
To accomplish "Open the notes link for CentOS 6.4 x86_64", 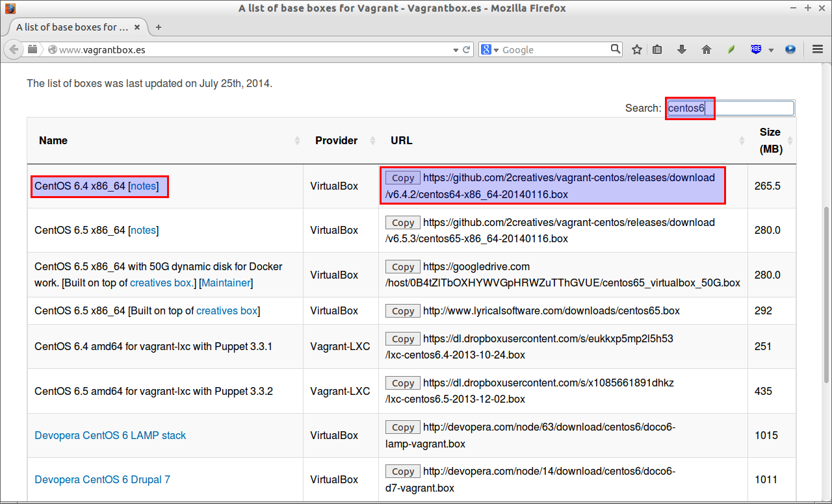I will (144, 186).
